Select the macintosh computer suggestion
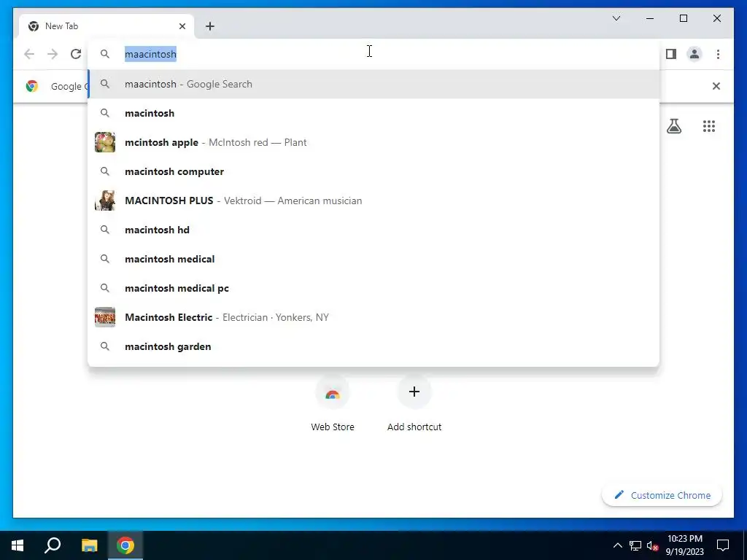This screenshot has height=560, width=747. click(374, 171)
